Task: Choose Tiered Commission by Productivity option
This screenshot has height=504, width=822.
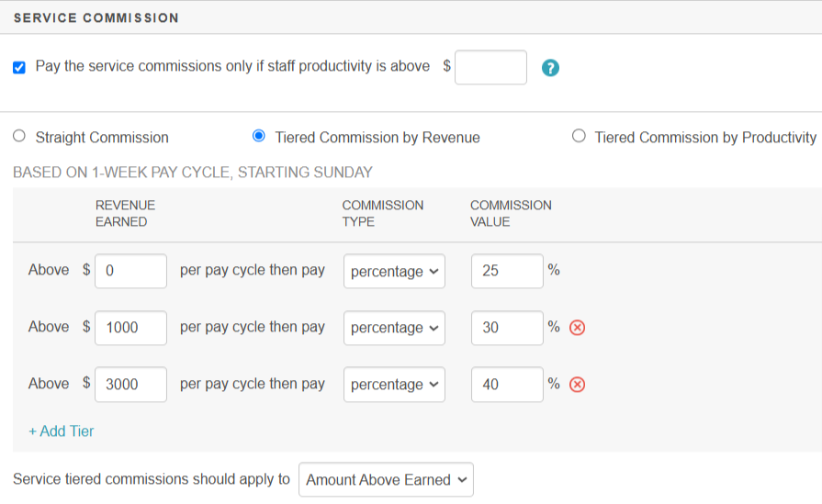Action: (579, 137)
